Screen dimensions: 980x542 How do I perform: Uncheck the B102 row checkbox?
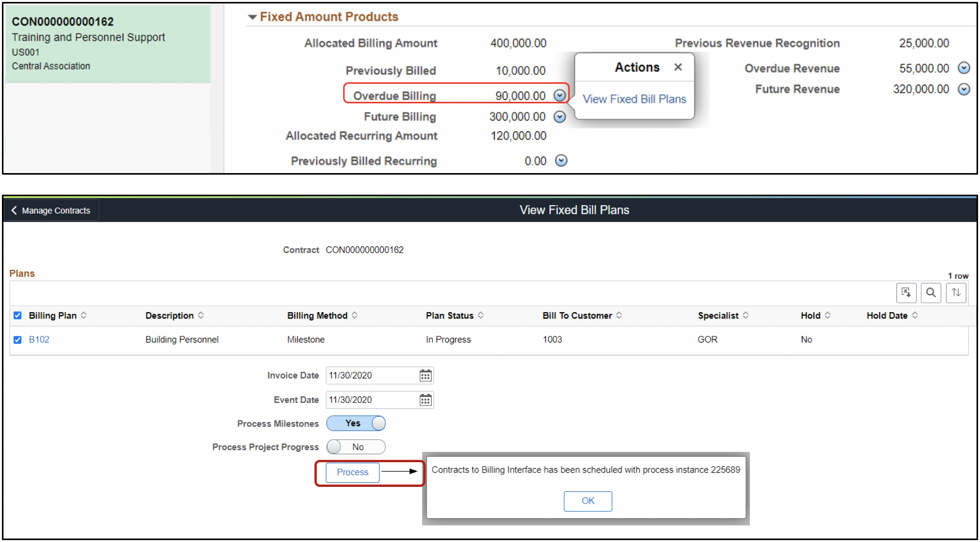point(17,340)
